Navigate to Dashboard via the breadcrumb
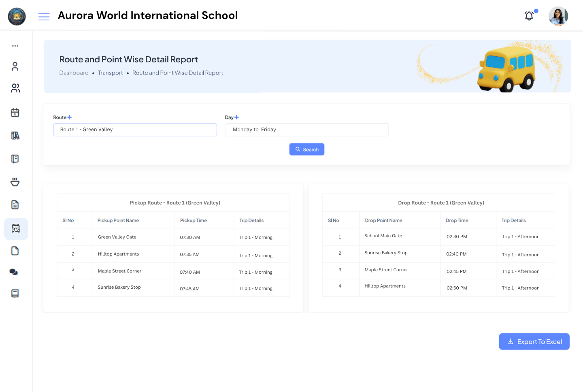583x392 pixels. (74, 73)
